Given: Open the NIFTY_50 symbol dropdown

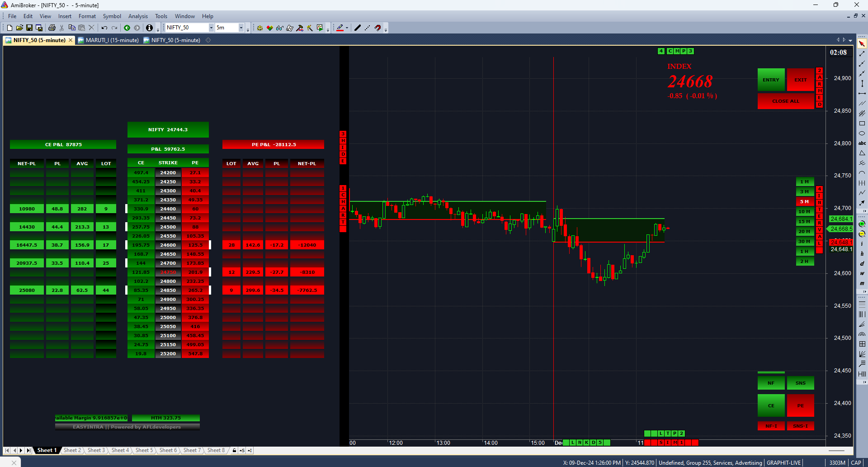Looking at the screenshot, I should (211, 28).
